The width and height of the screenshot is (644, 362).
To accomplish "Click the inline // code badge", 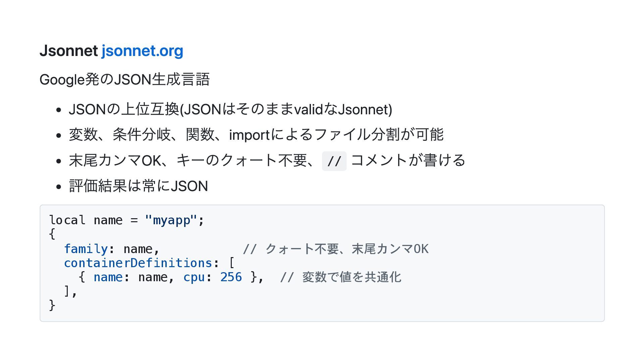I will (334, 161).
